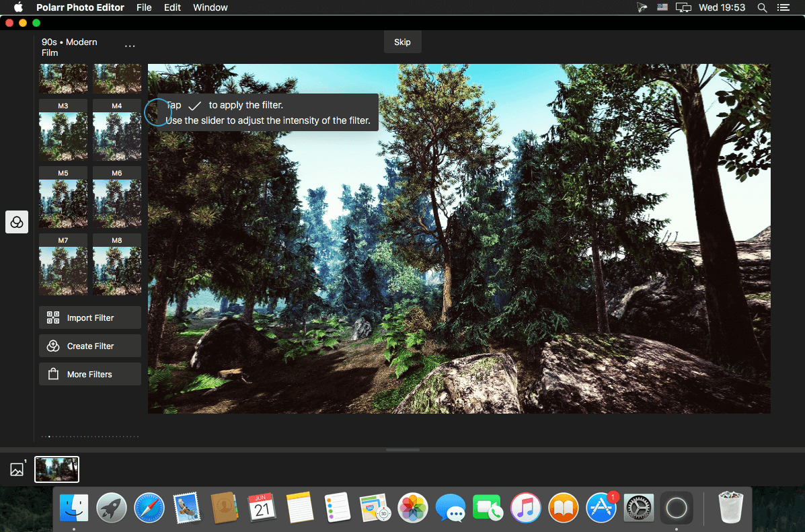This screenshot has width=805, height=532.
Task: Open the More Filters store
Action: point(90,375)
